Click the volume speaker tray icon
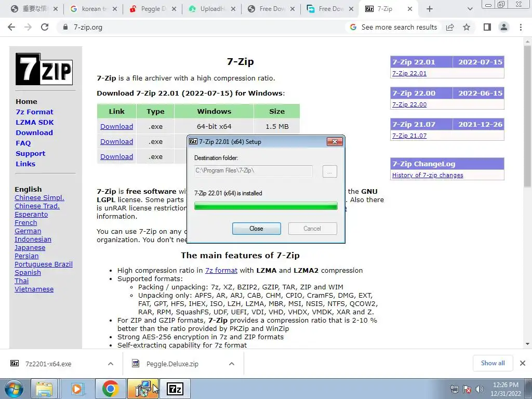The width and height of the screenshot is (532, 399). [x=480, y=389]
